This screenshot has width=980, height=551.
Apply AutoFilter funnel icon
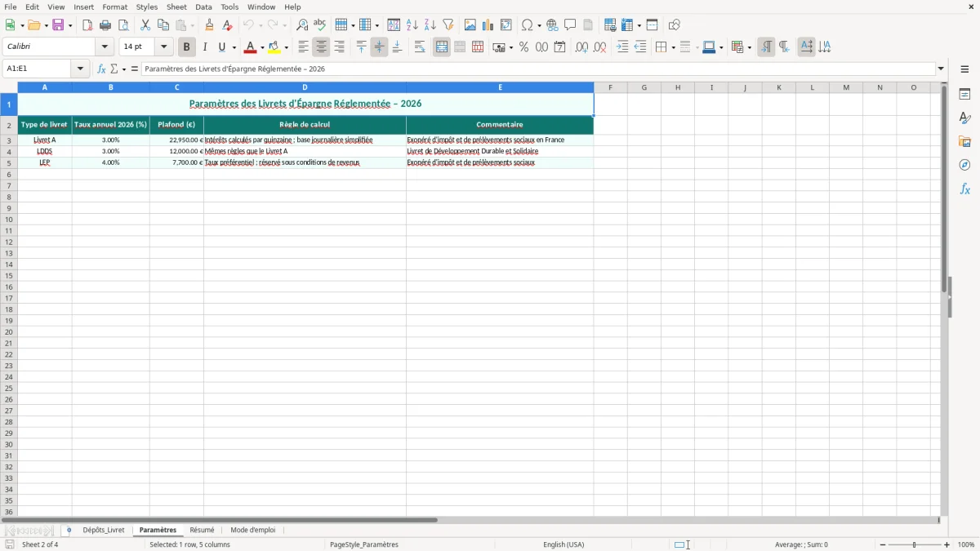pyautogui.click(x=448, y=25)
